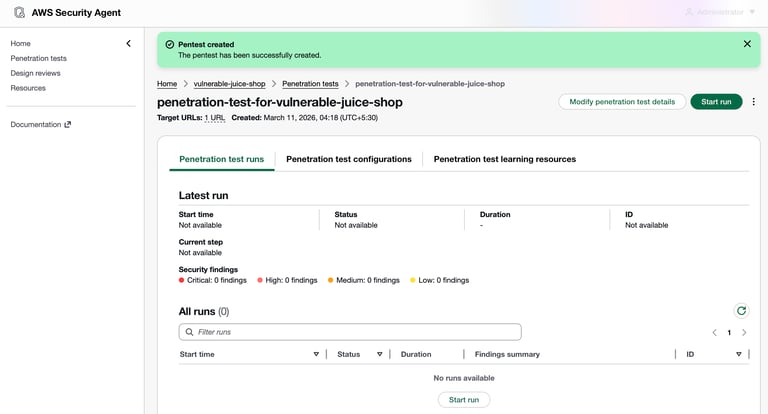Open the Documentation external link
This screenshot has height=414, width=768.
(41, 124)
